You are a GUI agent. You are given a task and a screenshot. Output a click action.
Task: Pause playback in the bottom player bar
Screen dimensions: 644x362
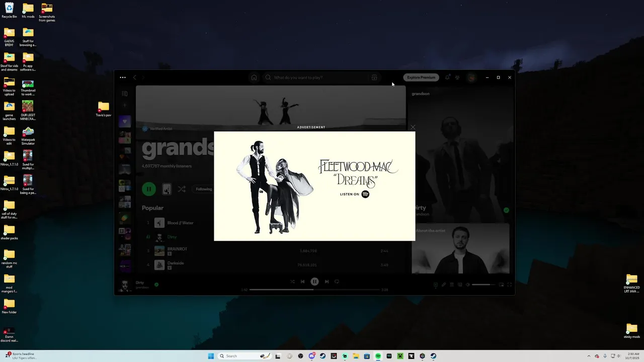pyautogui.click(x=314, y=282)
